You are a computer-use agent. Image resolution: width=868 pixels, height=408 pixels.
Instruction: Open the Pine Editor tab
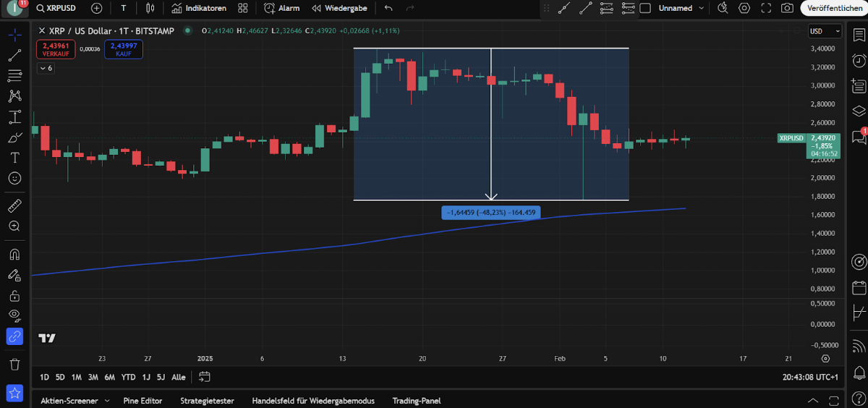(x=142, y=401)
